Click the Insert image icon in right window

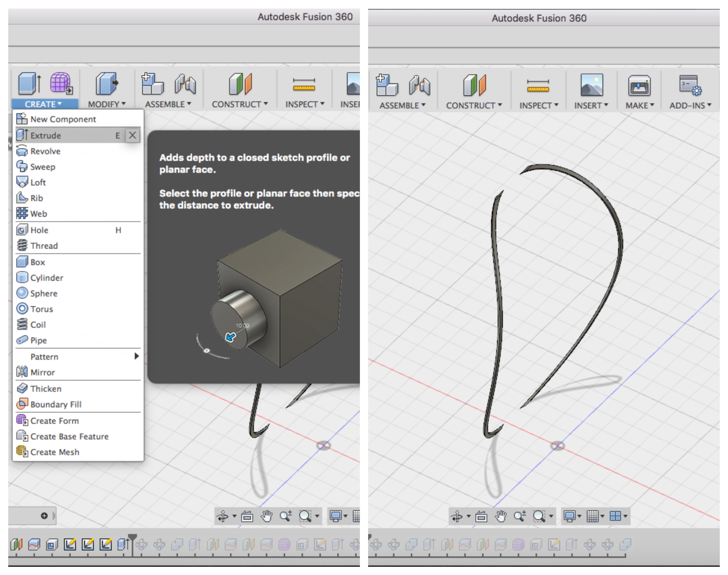point(592,85)
